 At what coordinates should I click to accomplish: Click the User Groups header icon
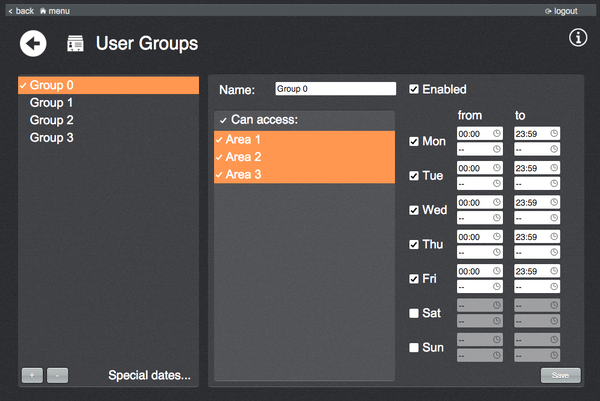[75, 43]
